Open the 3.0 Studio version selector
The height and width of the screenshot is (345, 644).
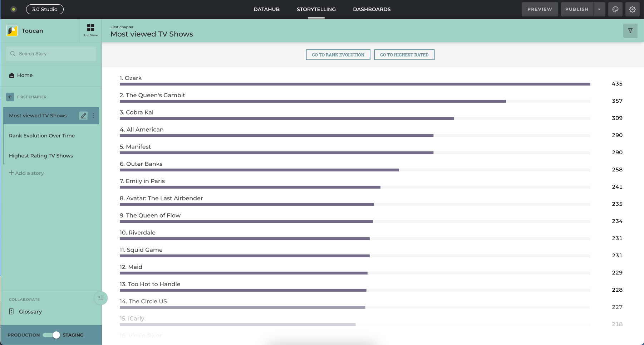point(45,9)
